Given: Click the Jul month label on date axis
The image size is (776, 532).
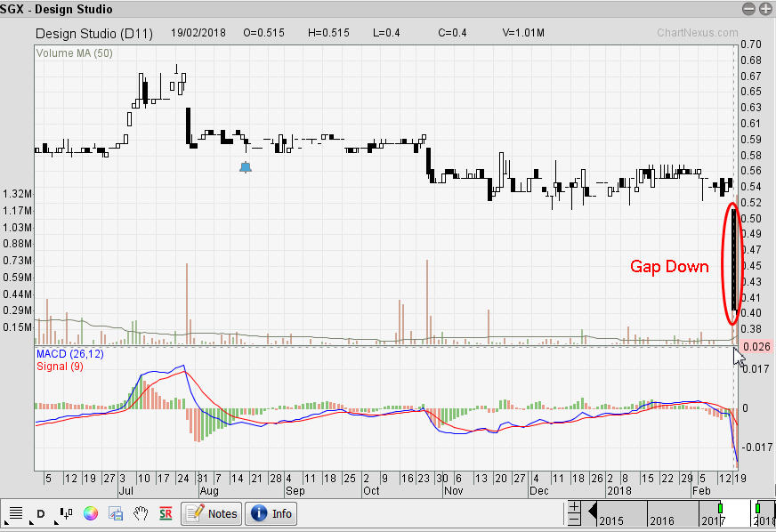Looking at the screenshot, I should 125,490.
